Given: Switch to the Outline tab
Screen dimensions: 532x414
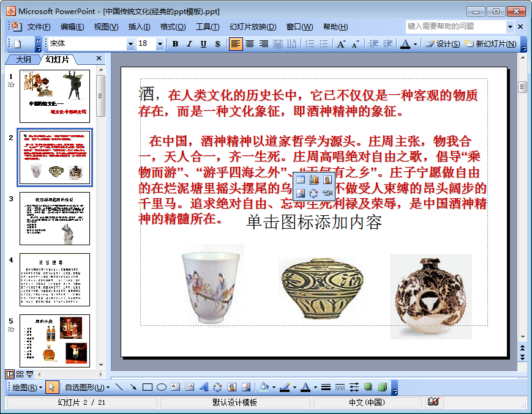Looking at the screenshot, I should point(24,60).
